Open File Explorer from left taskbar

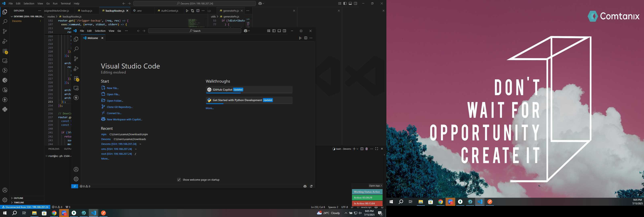[34, 213]
